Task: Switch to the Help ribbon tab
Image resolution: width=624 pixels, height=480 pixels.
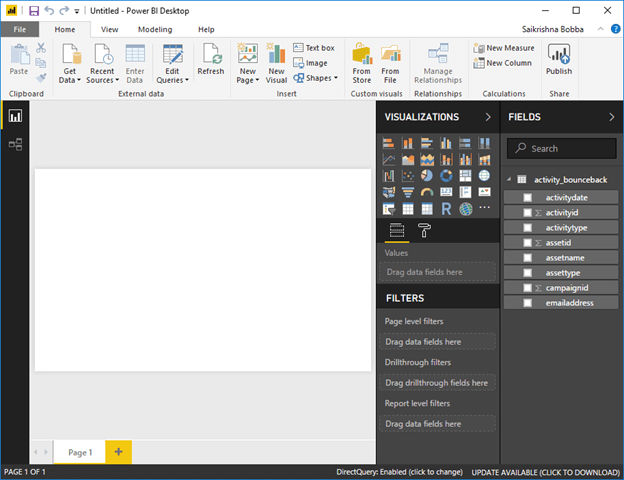Action: point(206,29)
